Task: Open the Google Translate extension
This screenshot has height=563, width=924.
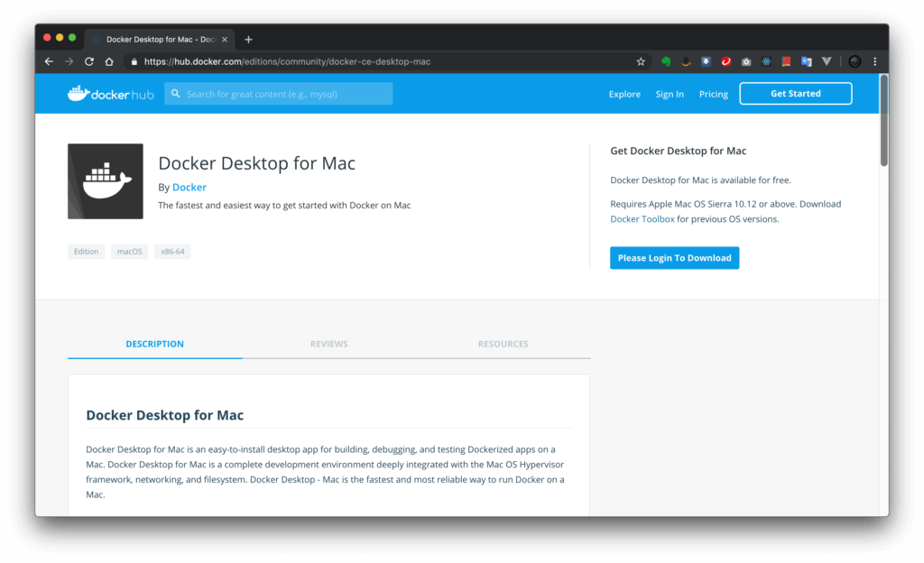Action: pos(806,61)
